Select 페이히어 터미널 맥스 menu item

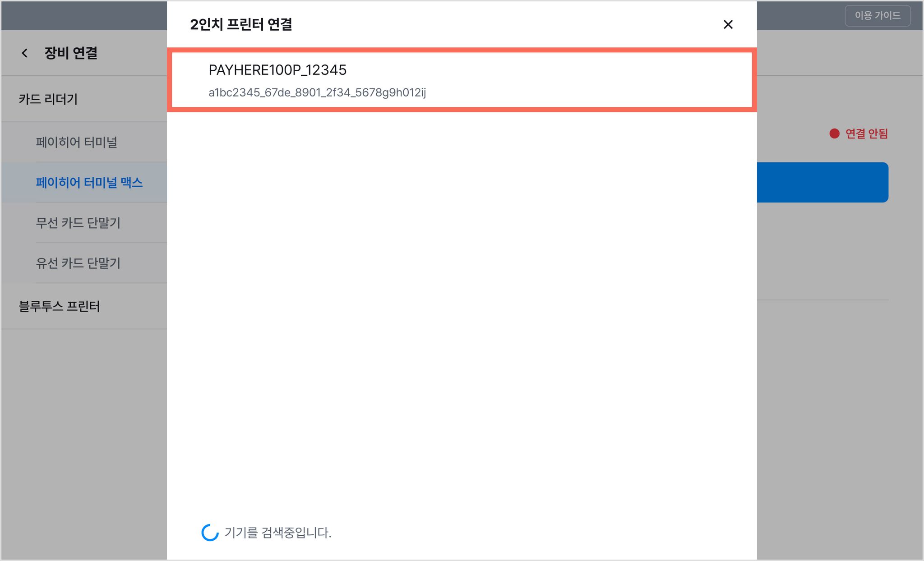click(89, 182)
